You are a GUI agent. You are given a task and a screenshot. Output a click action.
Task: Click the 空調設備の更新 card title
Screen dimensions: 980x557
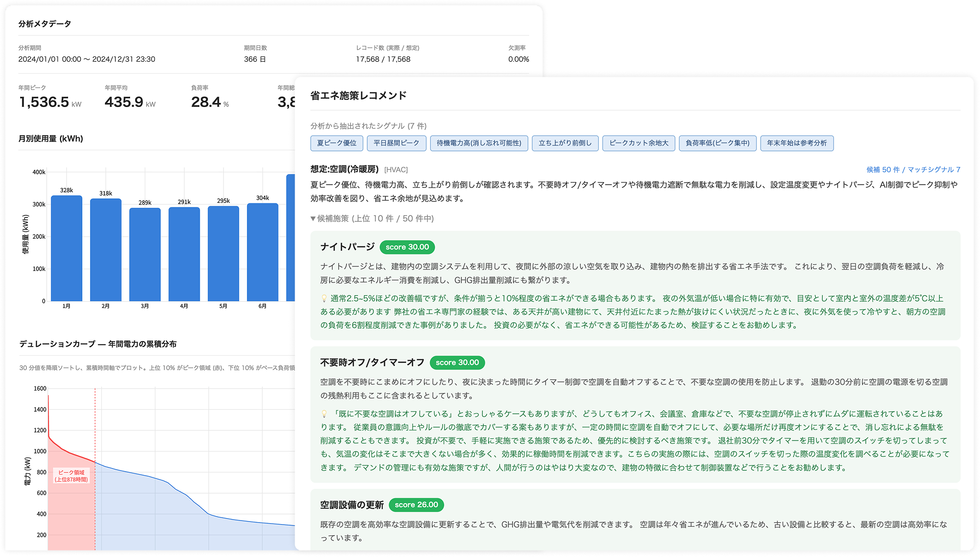pos(352,505)
